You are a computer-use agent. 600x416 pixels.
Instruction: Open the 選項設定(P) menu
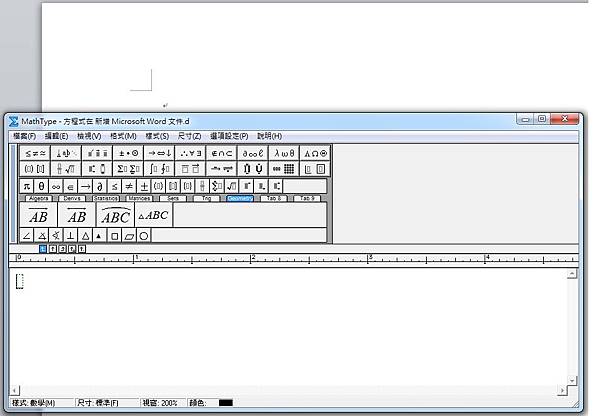[x=229, y=136]
